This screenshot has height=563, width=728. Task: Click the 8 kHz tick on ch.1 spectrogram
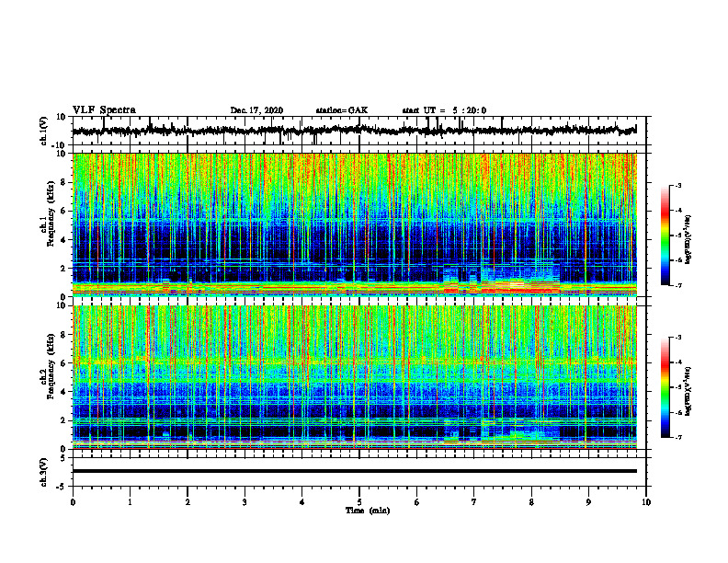[63, 182]
